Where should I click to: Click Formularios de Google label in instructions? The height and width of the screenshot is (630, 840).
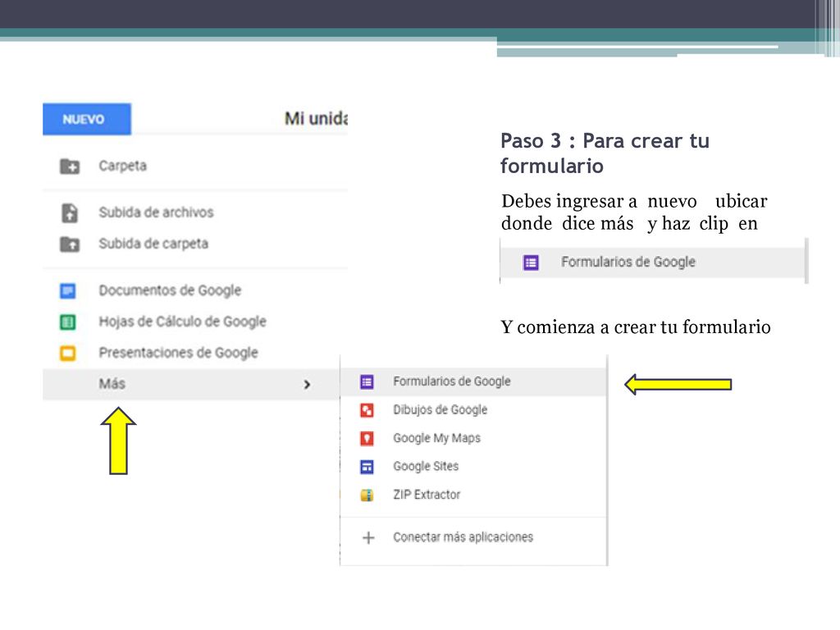tap(628, 262)
